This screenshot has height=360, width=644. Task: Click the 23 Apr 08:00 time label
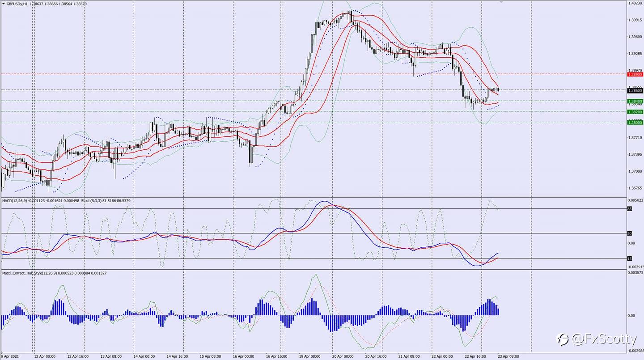(508, 357)
